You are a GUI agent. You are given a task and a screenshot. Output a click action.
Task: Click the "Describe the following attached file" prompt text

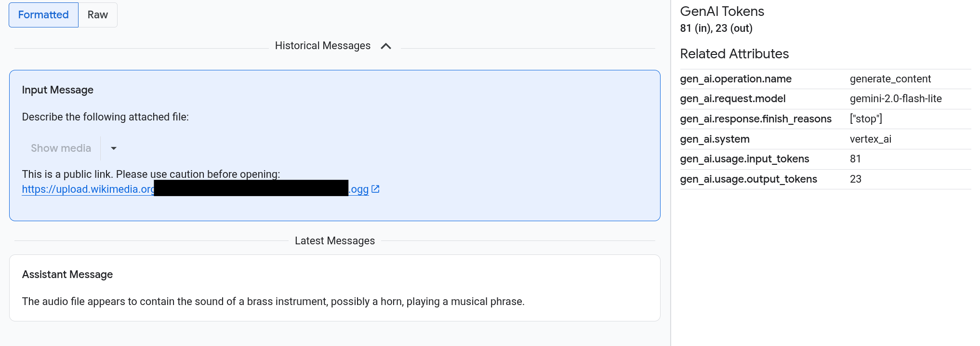tap(106, 117)
